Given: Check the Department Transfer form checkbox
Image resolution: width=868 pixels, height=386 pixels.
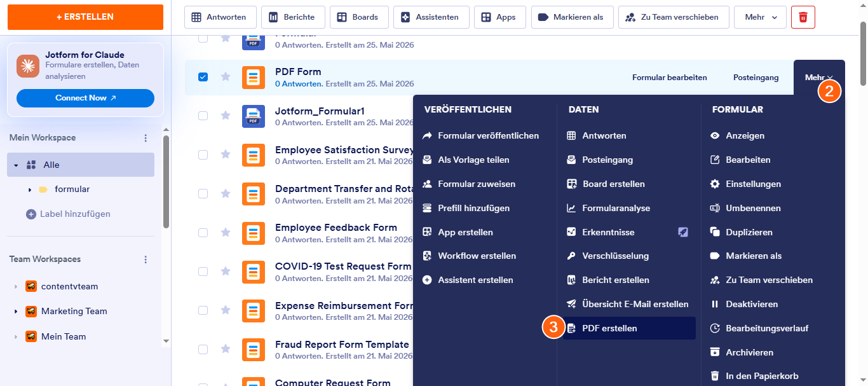Looking at the screenshot, I should pyautogui.click(x=203, y=193).
